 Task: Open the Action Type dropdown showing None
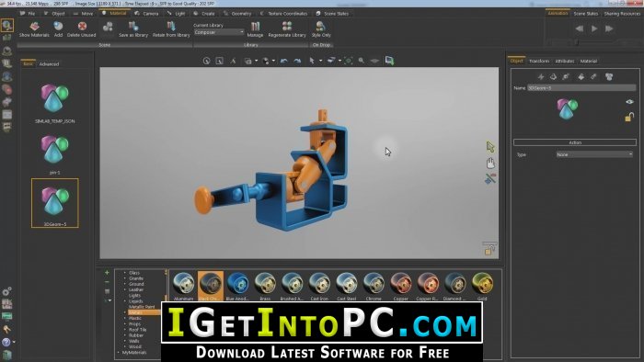tap(594, 154)
